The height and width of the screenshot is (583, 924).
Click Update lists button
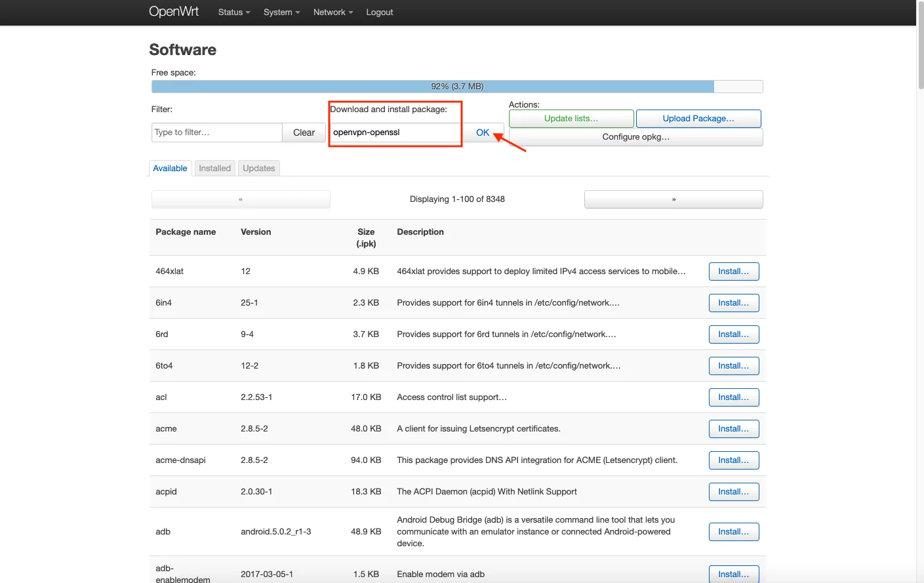click(571, 119)
